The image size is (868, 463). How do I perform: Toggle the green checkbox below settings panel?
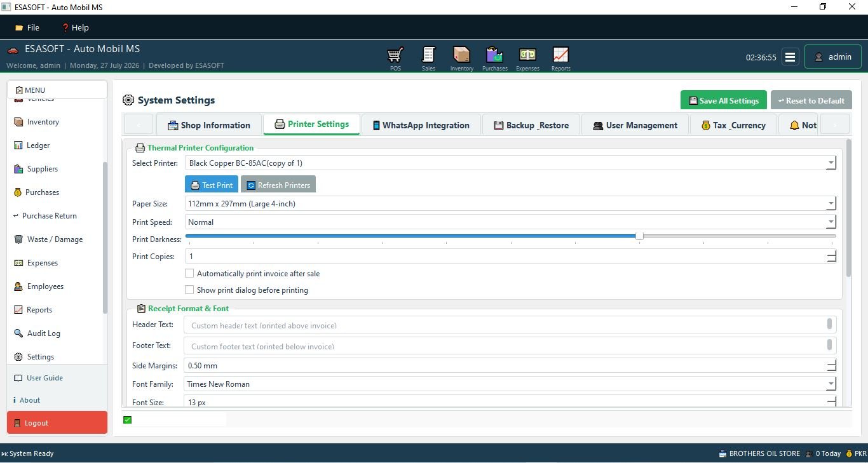click(127, 420)
